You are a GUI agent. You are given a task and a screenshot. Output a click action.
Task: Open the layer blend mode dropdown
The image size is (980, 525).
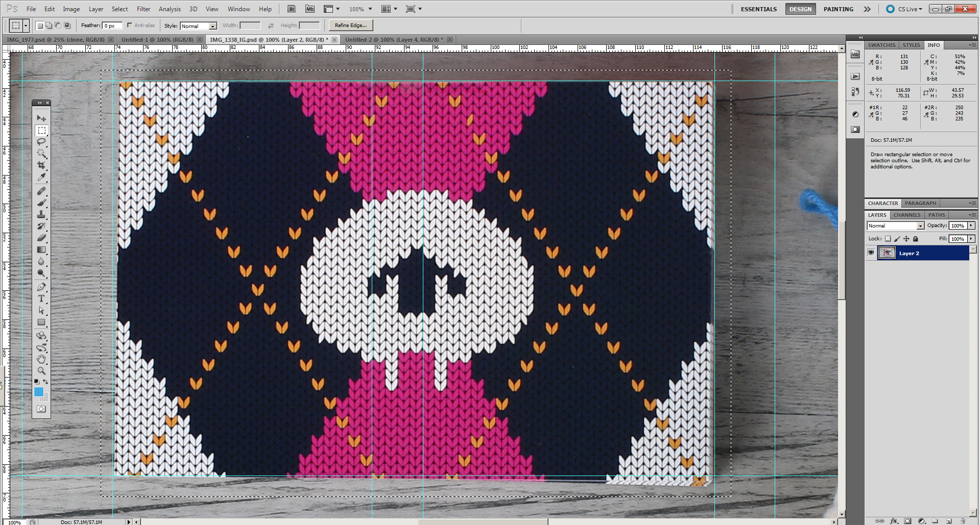coord(896,226)
